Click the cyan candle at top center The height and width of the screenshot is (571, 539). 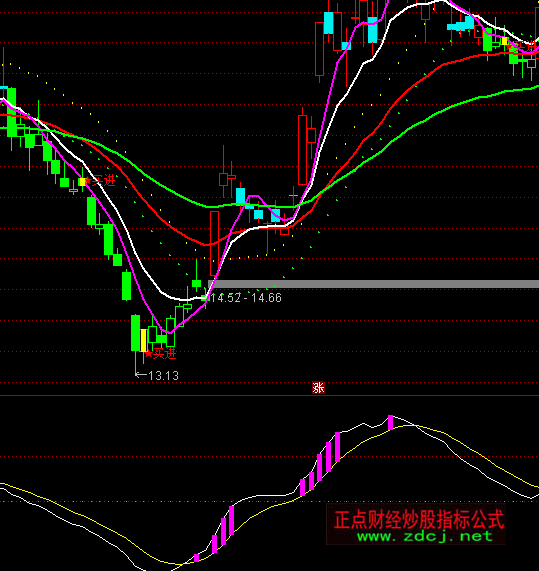click(x=328, y=23)
